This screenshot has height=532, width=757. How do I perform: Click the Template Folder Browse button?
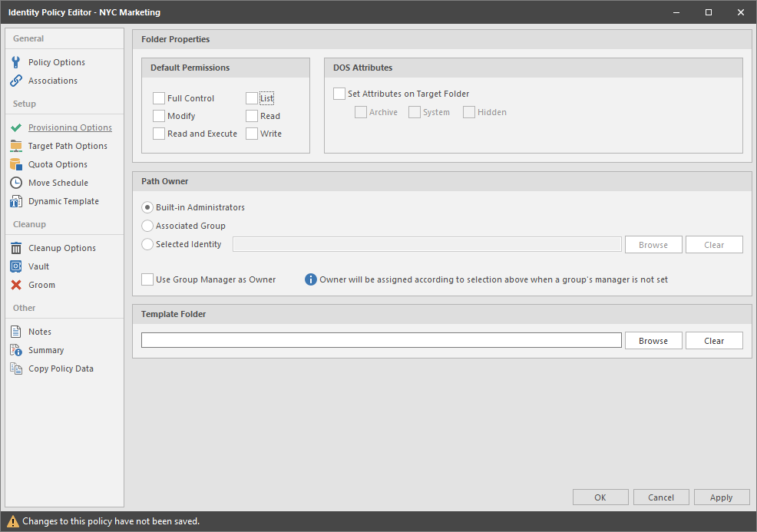653,341
